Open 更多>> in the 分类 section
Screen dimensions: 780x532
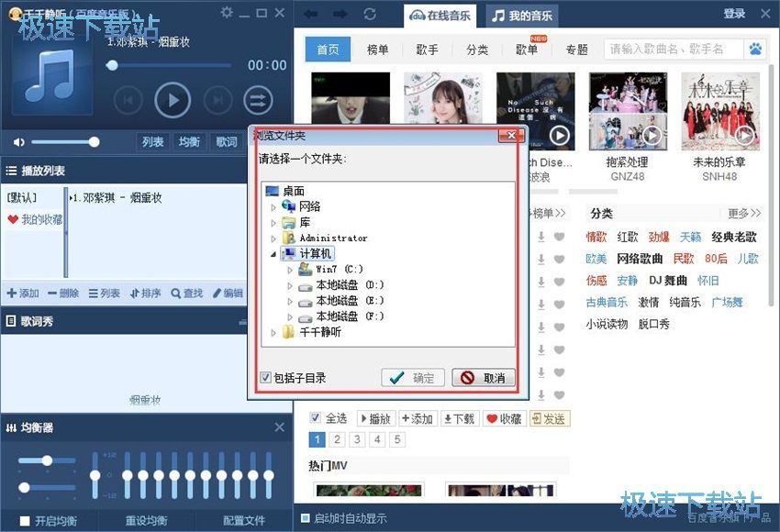[744, 214]
